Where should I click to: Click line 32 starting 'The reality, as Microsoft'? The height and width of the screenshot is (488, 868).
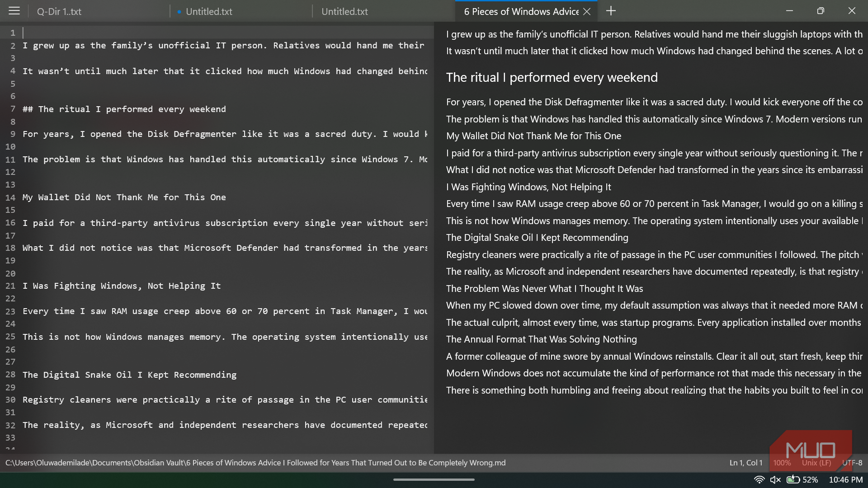pos(225,425)
